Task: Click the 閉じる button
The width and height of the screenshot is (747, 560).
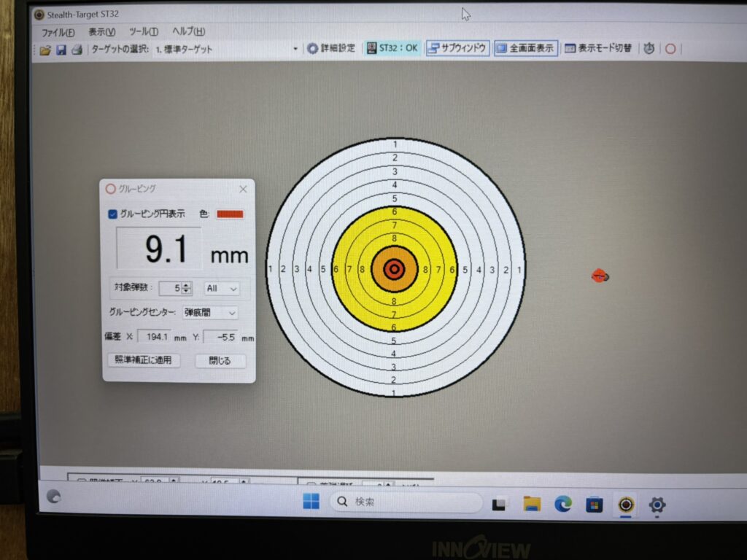Action: [x=220, y=361]
